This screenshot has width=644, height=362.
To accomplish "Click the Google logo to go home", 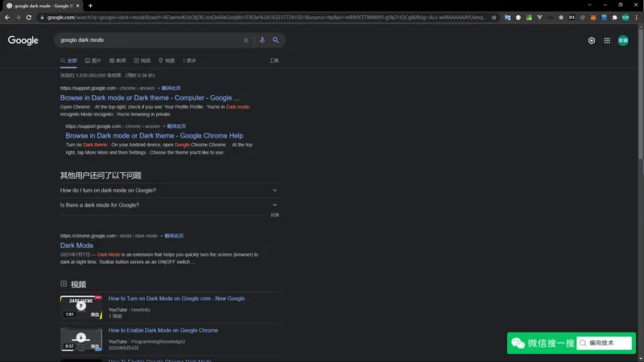I will point(23,40).
